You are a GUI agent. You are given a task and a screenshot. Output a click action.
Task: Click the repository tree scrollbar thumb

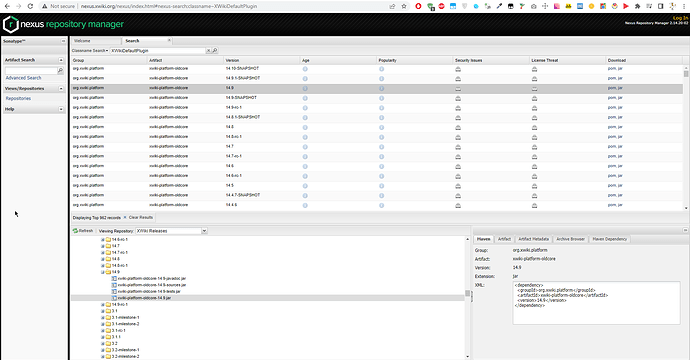click(x=467, y=293)
